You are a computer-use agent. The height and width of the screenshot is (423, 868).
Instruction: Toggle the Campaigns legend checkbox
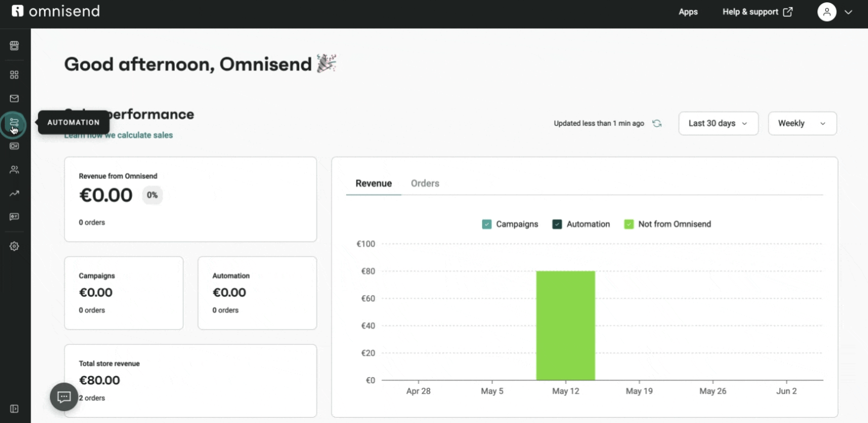coord(487,224)
